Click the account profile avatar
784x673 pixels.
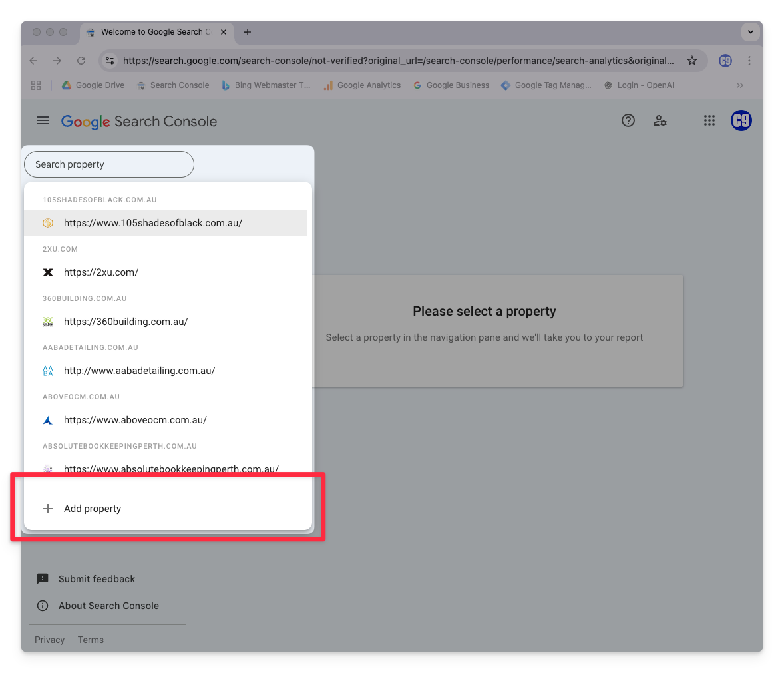pos(741,121)
